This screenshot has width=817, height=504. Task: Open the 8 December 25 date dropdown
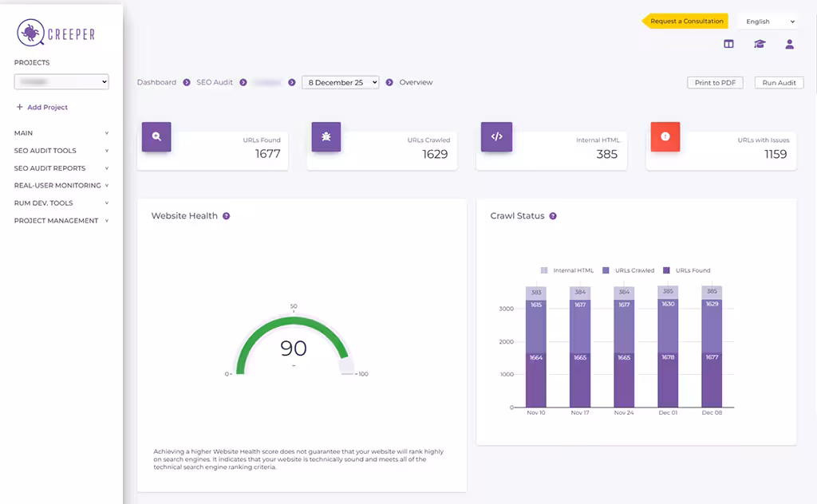tap(340, 82)
